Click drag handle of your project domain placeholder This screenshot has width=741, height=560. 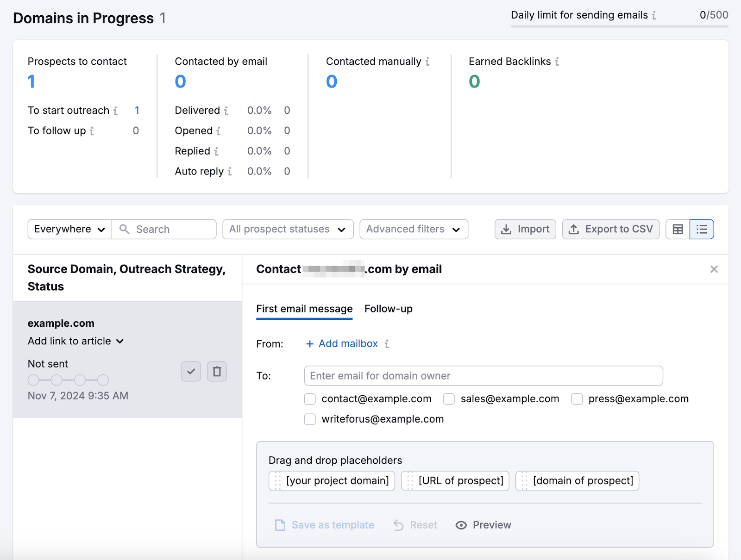(x=277, y=481)
